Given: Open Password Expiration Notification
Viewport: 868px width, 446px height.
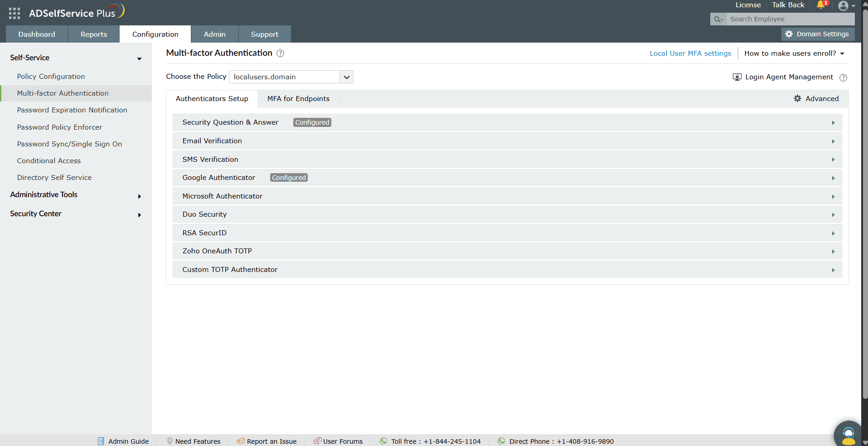Looking at the screenshot, I should (72, 110).
